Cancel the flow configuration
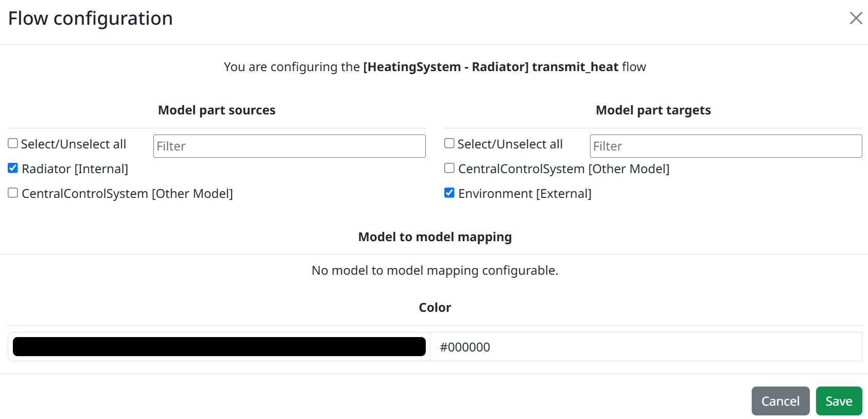This screenshot has height=419, width=868. [780, 401]
